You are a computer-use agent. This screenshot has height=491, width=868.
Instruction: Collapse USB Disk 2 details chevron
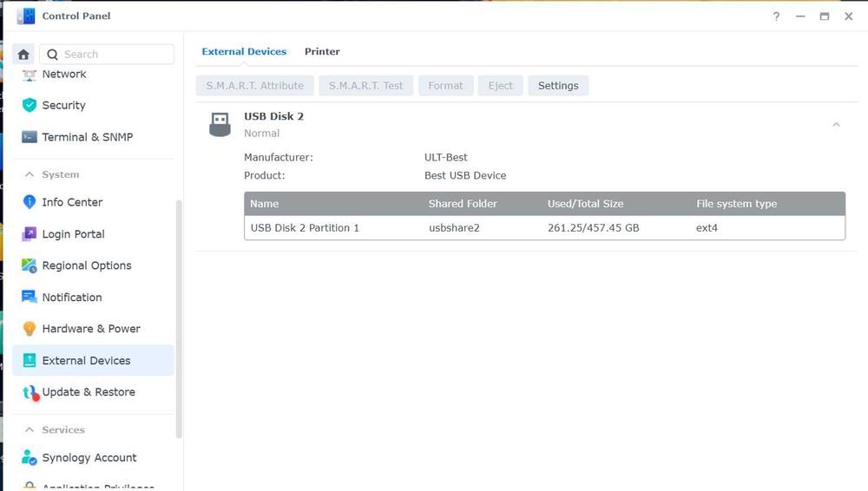836,125
